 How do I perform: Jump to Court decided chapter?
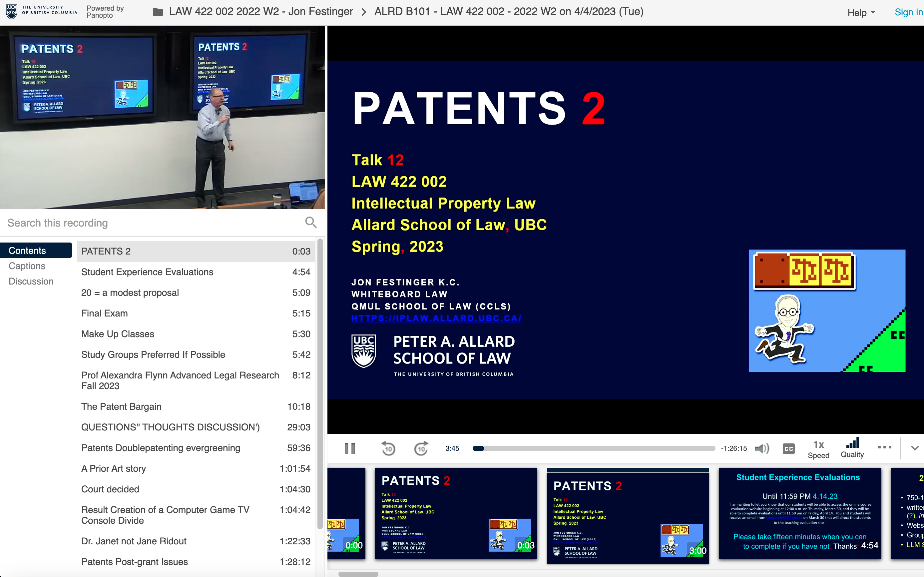pos(196,489)
